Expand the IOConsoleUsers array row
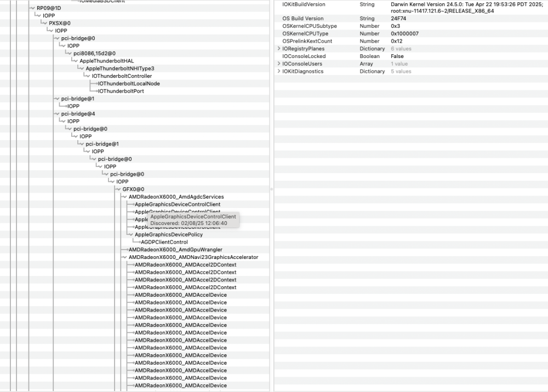Viewport: 548px width, 392px height. click(279, 64)
